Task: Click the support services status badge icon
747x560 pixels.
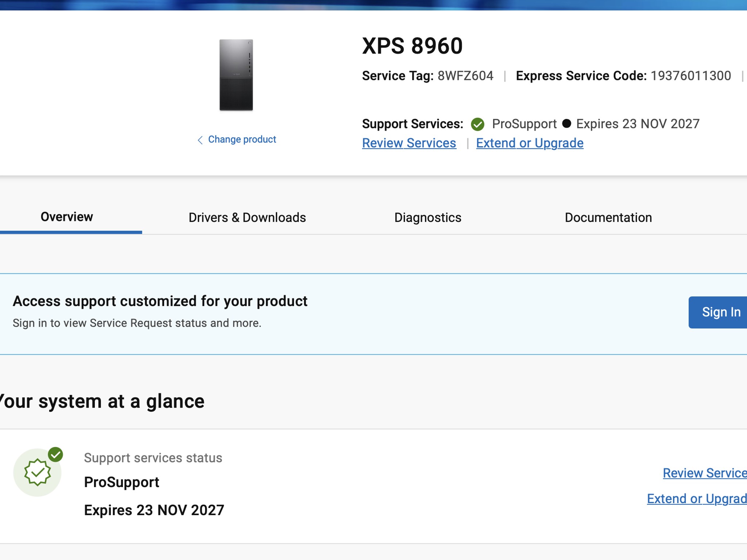Action: (38, 472)
